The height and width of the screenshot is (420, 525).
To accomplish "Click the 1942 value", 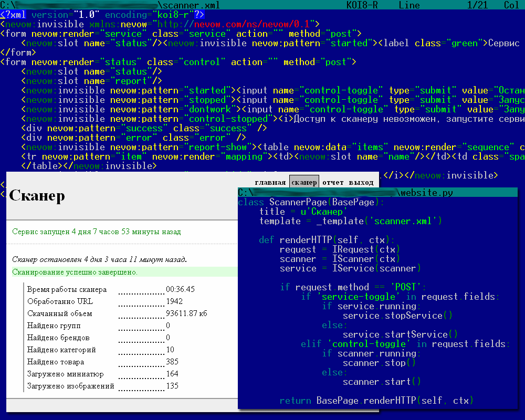I will click(174, 301).
